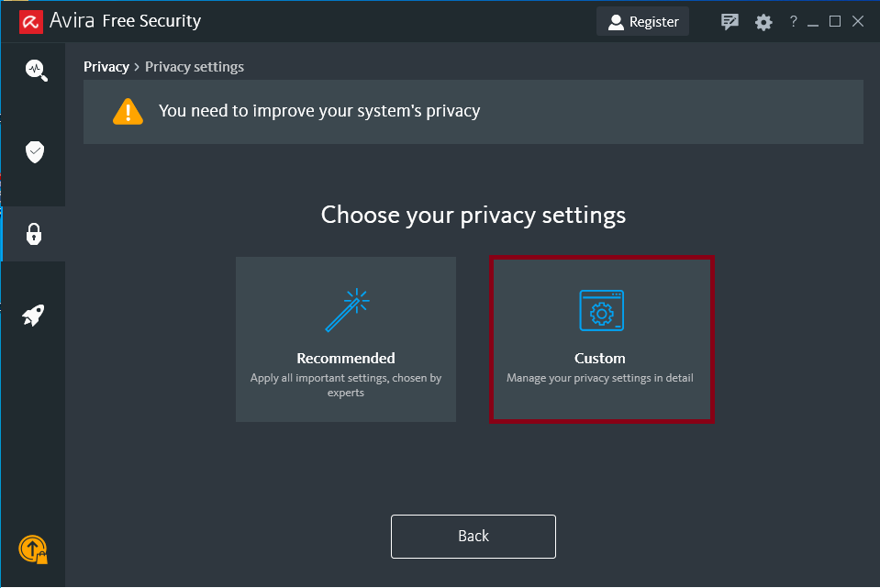Go to Privacy in the breadcrumb
The width and height of the screenshot is (880, 588).
(106, 67)
